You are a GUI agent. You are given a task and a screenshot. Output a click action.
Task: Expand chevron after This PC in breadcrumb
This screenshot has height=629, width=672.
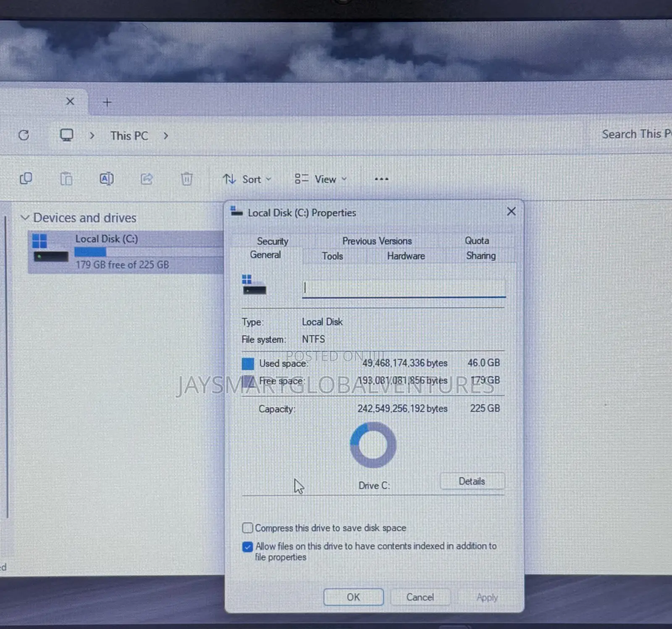(166, 136)
